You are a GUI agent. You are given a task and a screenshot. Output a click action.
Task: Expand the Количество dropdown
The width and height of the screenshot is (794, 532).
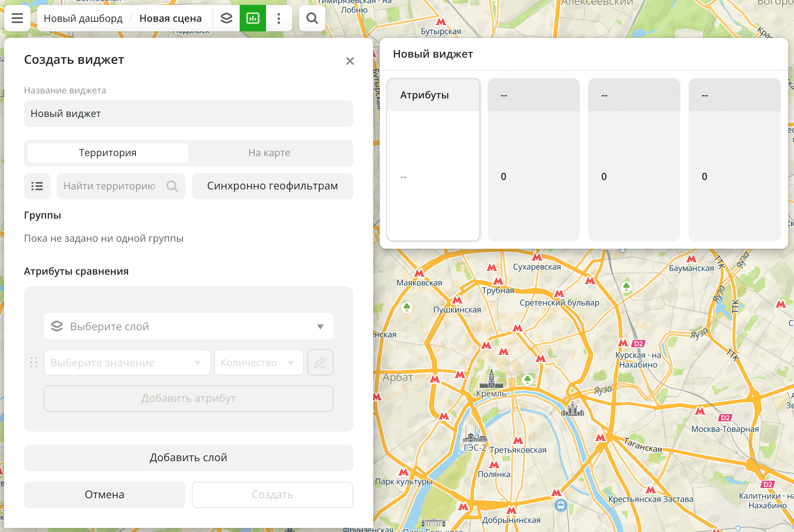[259, 362]
